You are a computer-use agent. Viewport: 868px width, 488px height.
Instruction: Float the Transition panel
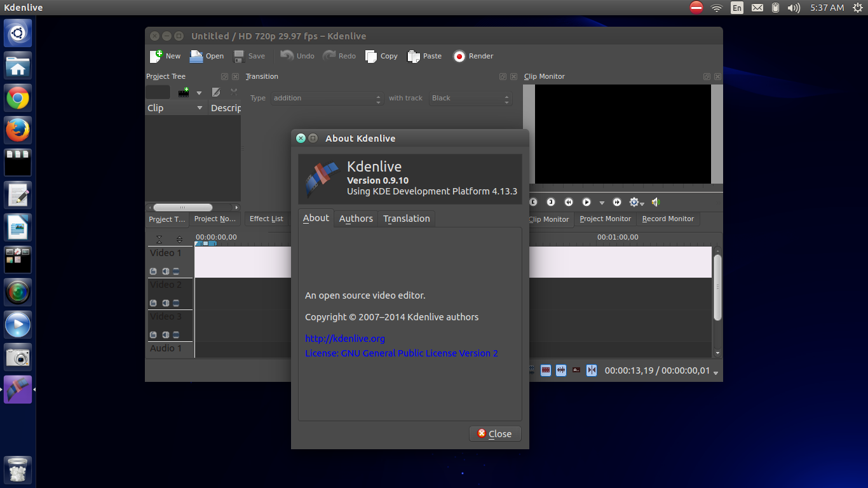click(x=503, y=76)
